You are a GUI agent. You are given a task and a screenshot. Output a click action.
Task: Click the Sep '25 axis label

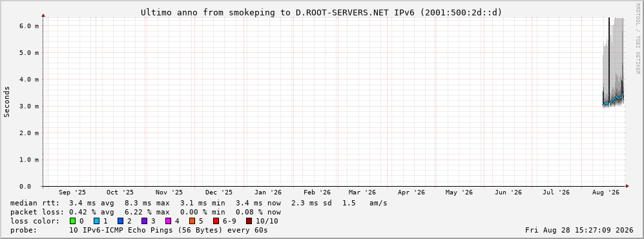click(x=72, y=192)
